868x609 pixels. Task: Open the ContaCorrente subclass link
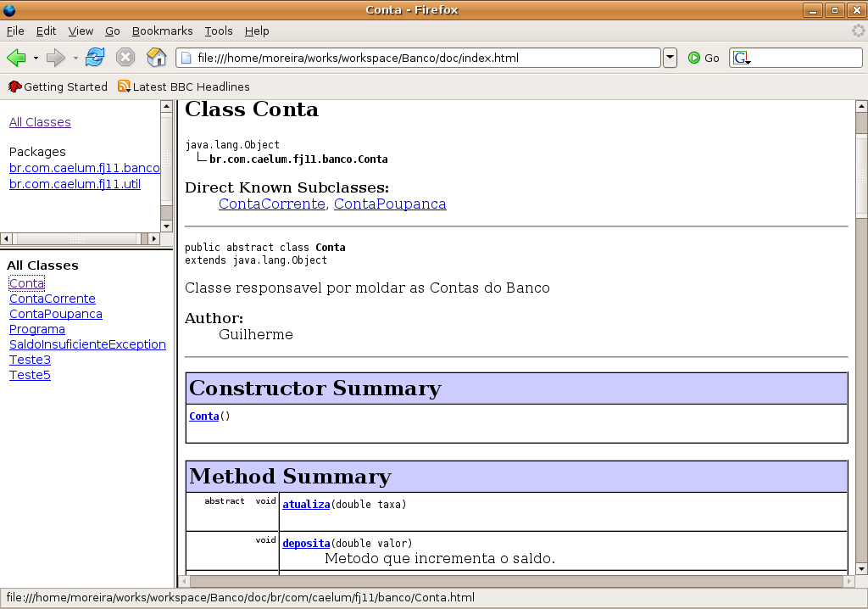(x=271, y=204)
